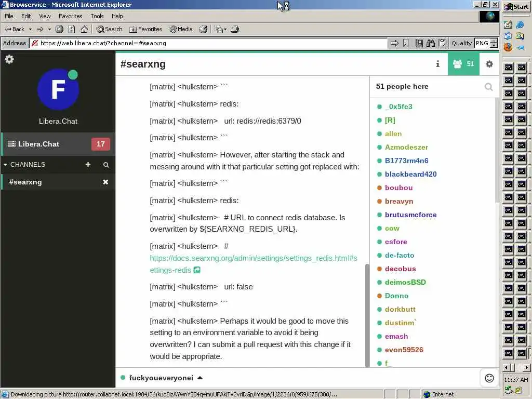Open the Edit toolbar button dropdown arrow

coord(225,29)
